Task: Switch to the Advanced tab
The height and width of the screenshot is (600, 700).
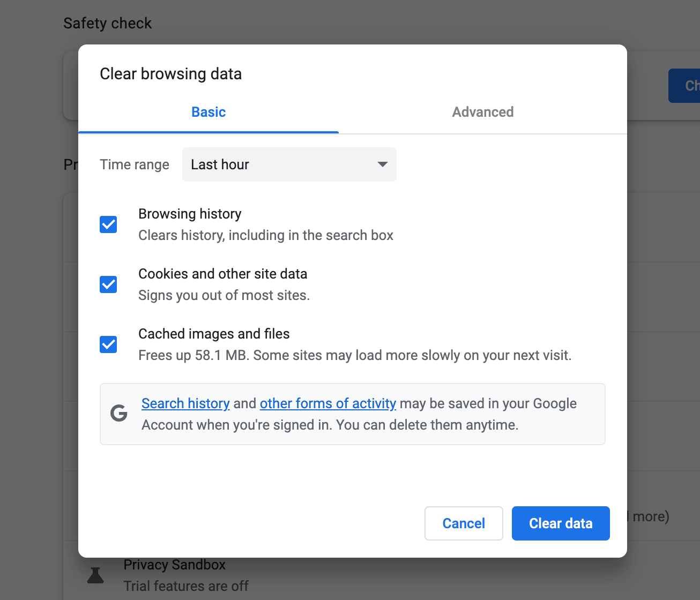Action: 482,112
